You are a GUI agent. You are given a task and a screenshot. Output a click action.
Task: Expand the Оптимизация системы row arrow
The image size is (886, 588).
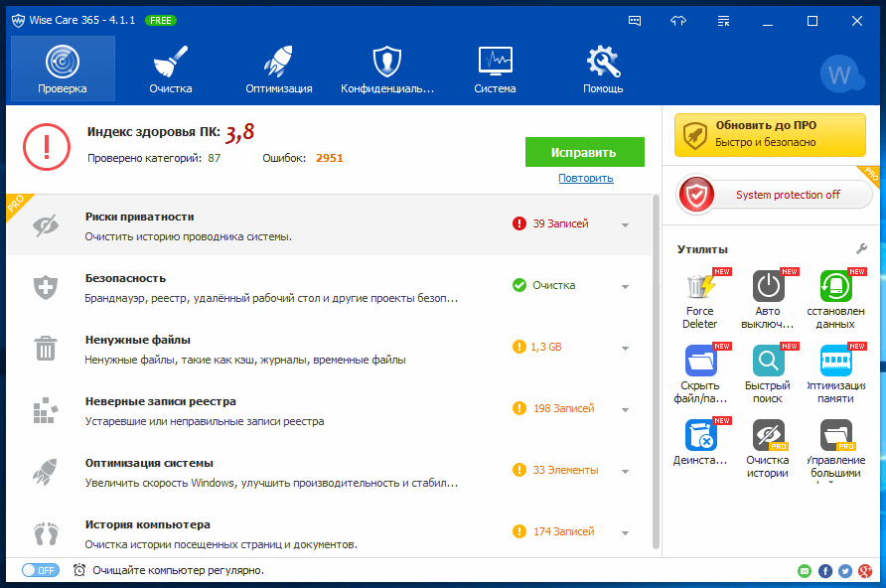click(625, 471)
